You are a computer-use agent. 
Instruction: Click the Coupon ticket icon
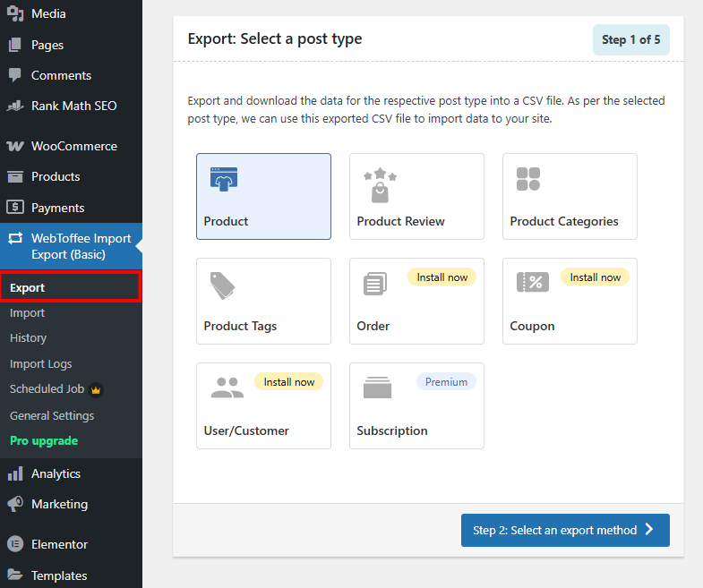click(x=533, y=283)
